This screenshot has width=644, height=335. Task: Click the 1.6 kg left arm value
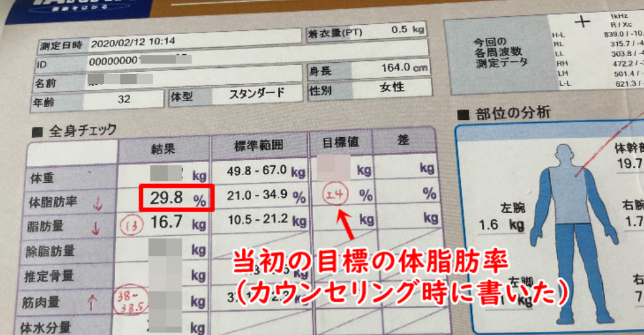(x=501, y=225)
